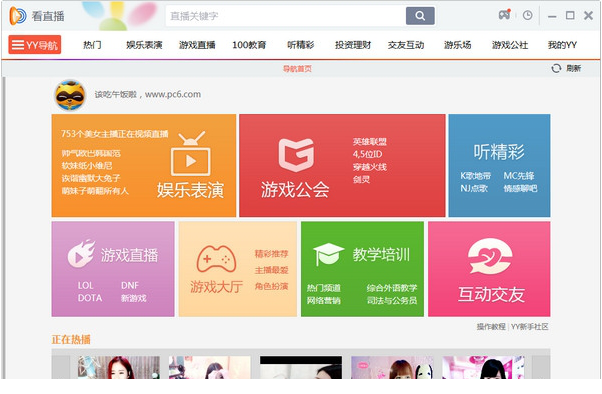Viewport: 602px width, 394px height.
Task: Click the DOTA link
Action: click(90, 298)
